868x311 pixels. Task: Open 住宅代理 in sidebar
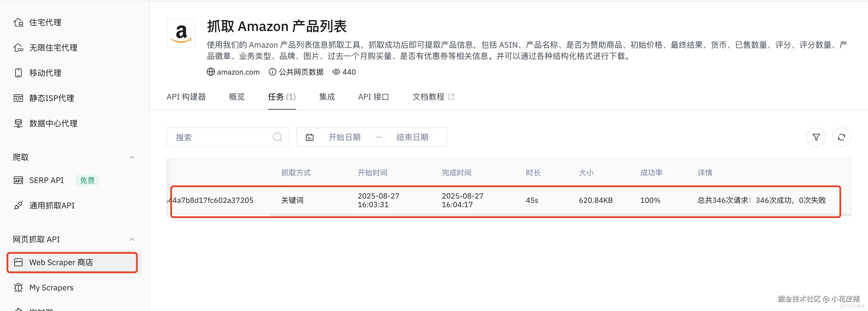click(x=45, y=23)
